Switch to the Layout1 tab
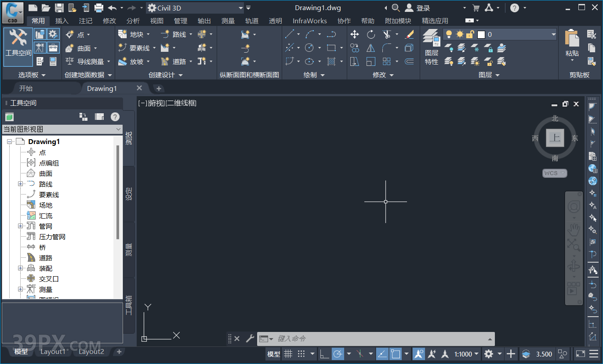603x364 pixels. (53, 352)
